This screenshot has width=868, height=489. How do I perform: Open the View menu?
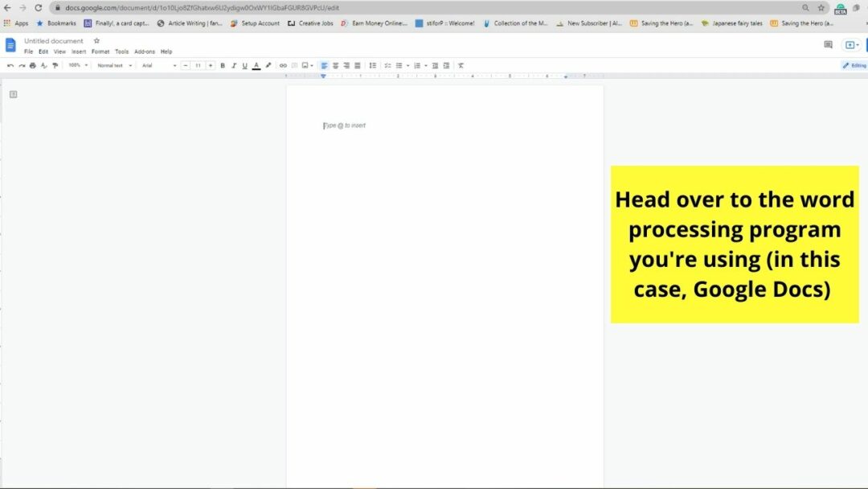click(x=59, y=51)
